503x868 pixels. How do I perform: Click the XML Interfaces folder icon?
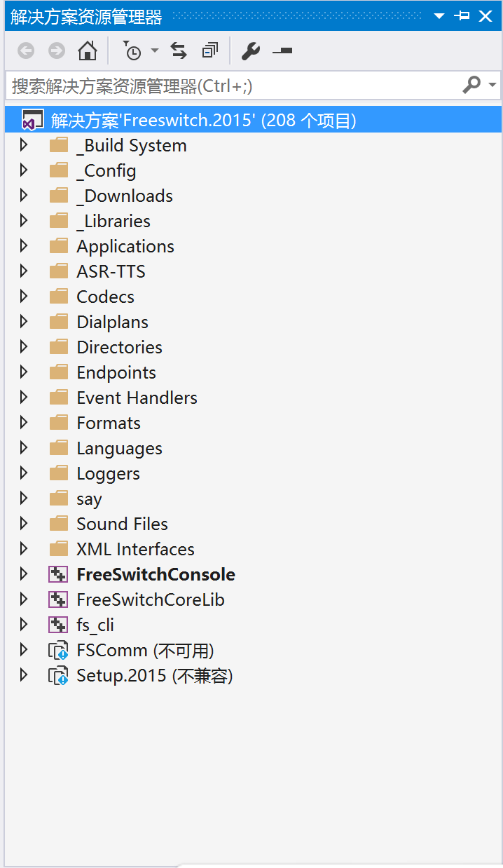(x=59, y=549)
